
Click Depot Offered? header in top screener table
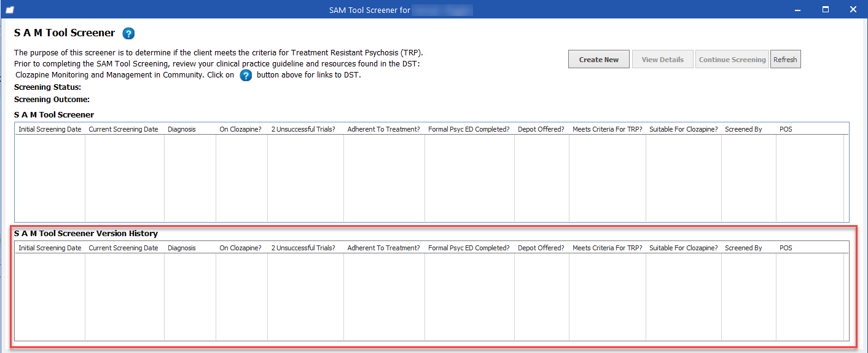click(x=541, y=130)
